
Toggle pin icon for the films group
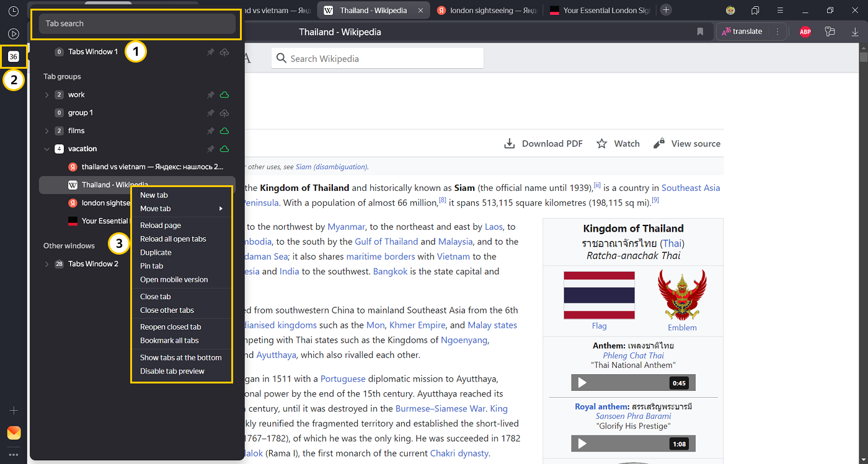tap(210, 131)
